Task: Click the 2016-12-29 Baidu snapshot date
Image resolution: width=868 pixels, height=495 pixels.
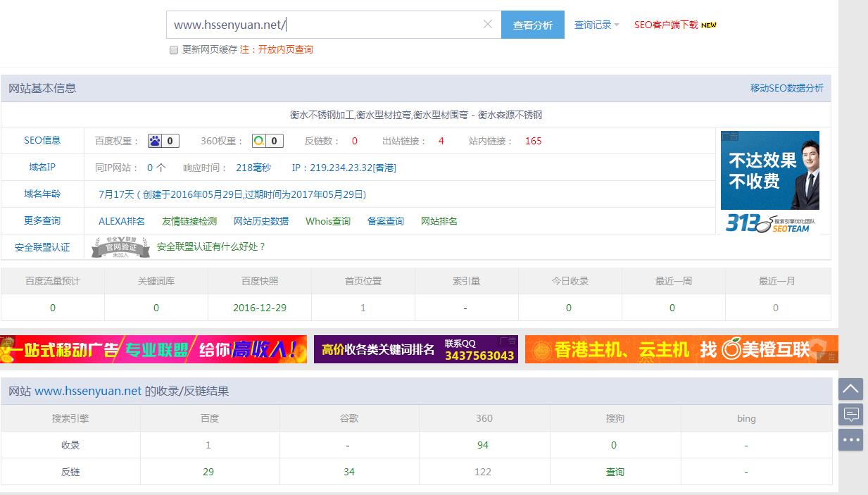Action: (259, 308)
